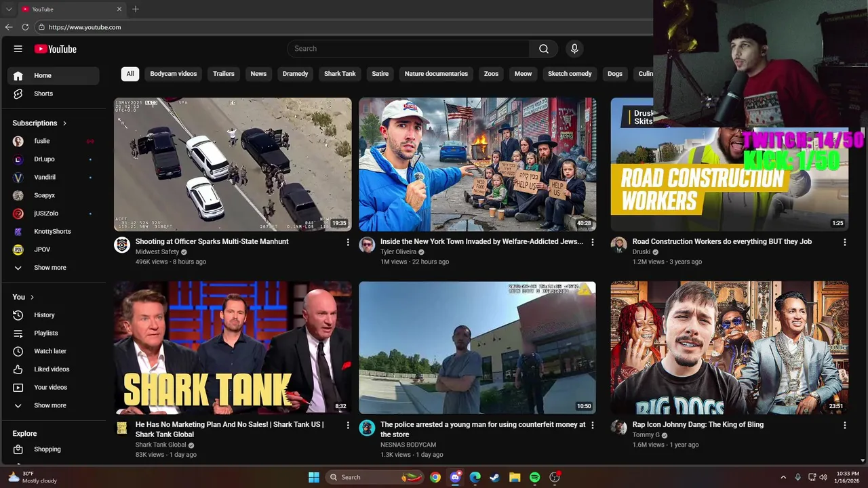The width and height of the screenshot is (868, 488).
Task: Select the Meow filter chip
Action: 523,74
